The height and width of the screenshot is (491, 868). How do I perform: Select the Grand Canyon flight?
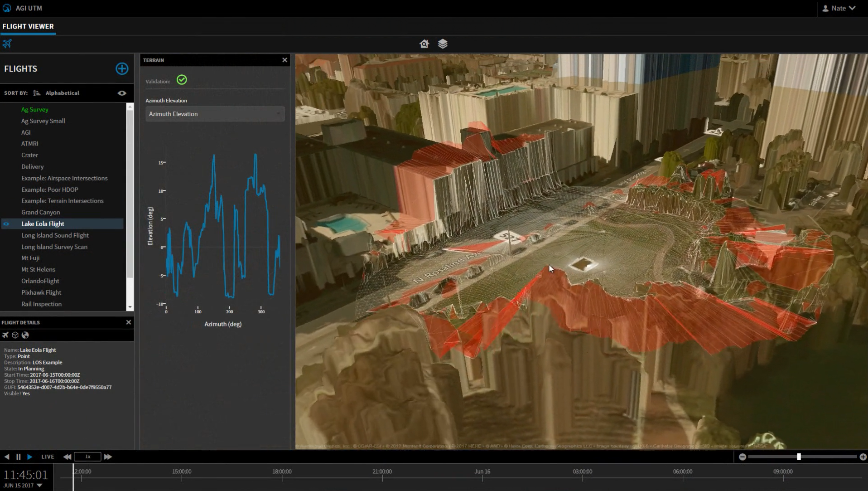tap(40, 212)
